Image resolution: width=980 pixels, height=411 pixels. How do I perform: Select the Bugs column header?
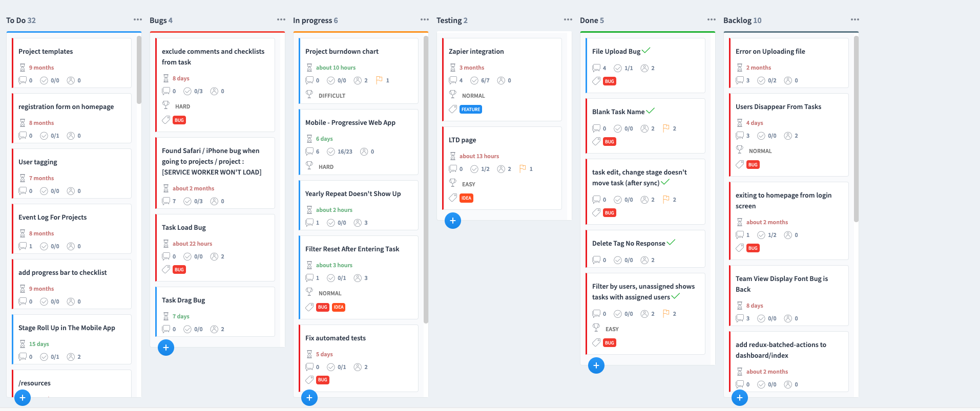pos(161,20)
